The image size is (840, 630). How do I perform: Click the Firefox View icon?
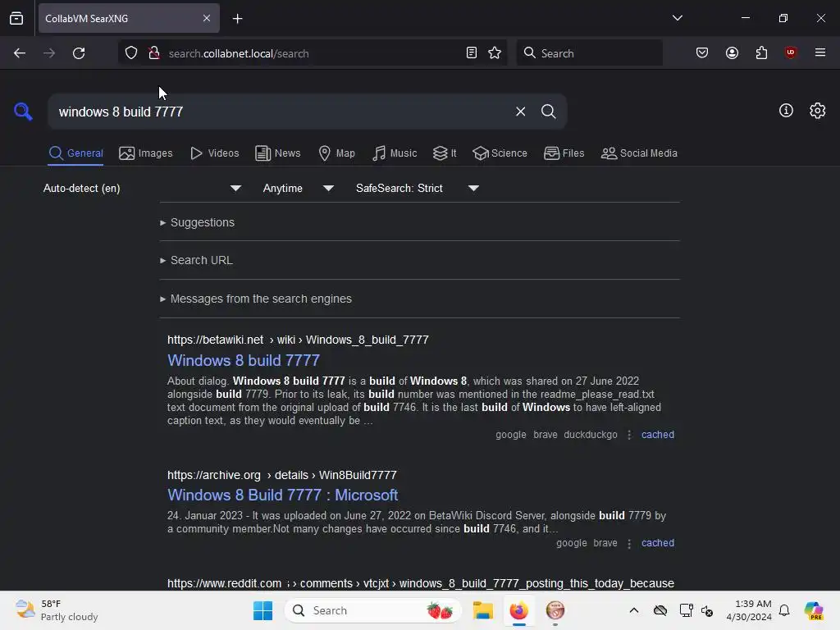(16, 18)
